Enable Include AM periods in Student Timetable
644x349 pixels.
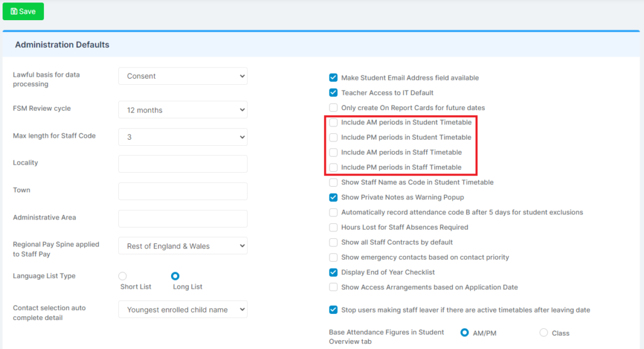click(333, 123)
